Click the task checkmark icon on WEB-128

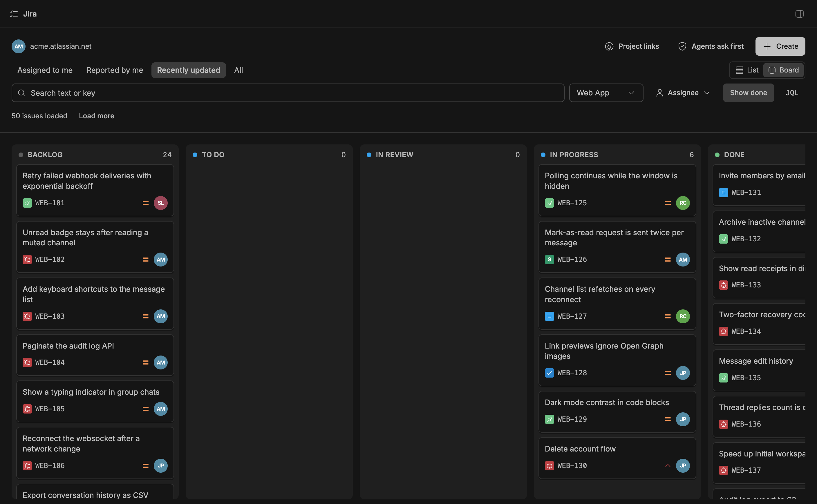pos(549,373)
